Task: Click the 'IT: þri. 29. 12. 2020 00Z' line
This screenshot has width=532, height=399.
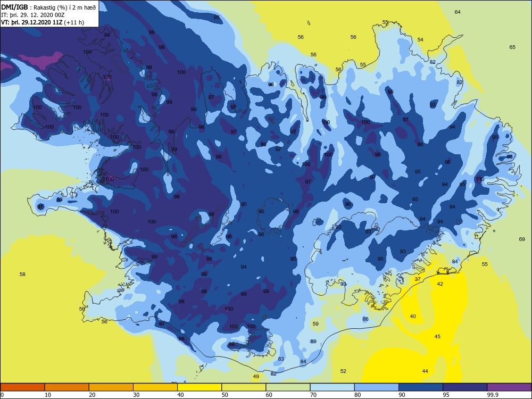Action: (32, 15)
